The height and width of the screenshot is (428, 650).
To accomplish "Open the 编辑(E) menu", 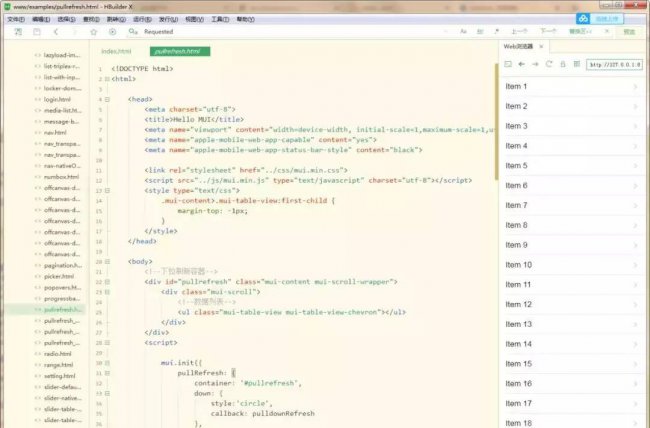I will tap(41, 19).
